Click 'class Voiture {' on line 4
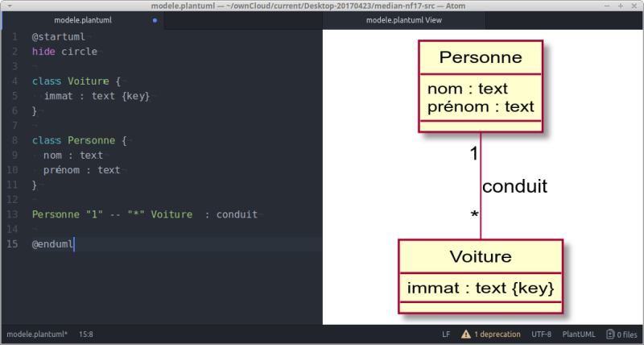The height and width of the screenshot is (345, 644). click(x=76, y=81)
